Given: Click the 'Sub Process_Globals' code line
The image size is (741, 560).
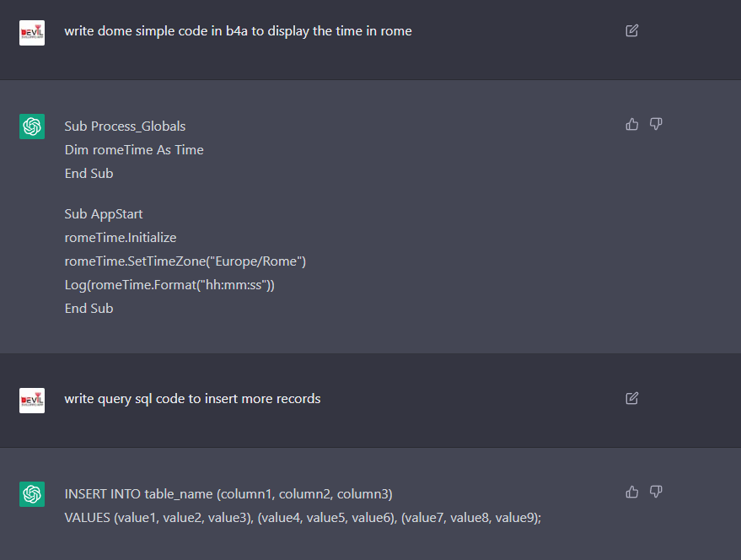Looking at the screenshot, I should pos(125,127).
